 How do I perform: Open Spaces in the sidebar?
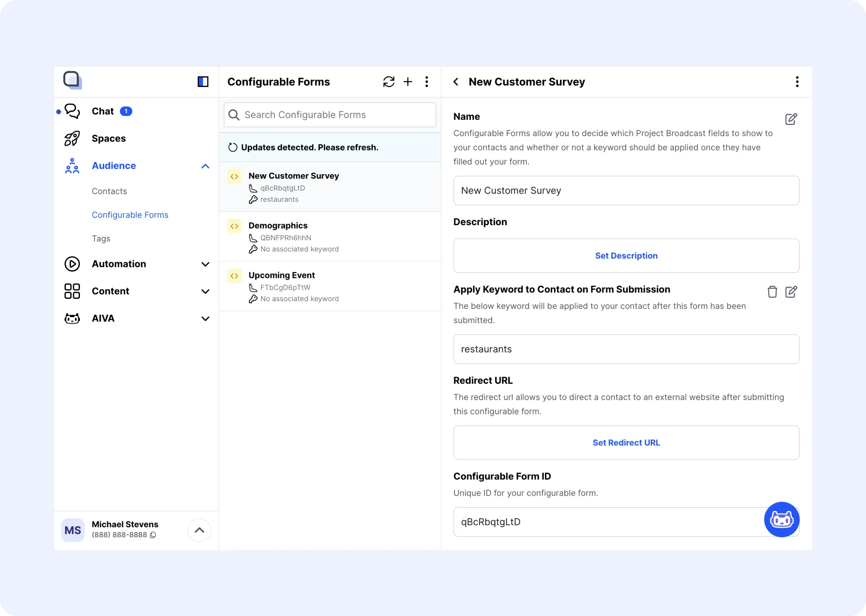click(109, 138)
